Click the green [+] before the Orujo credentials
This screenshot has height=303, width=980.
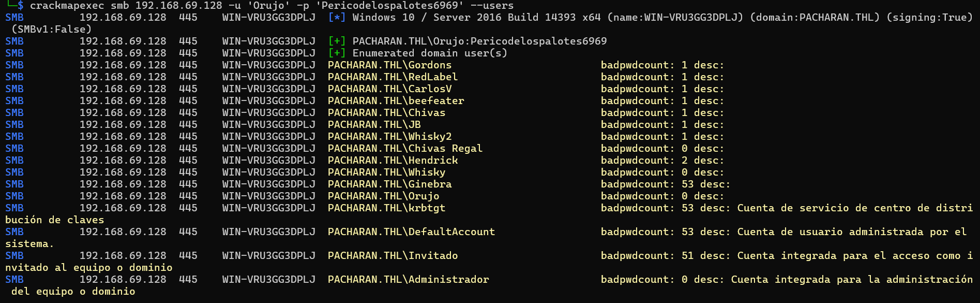click(337, 41)
